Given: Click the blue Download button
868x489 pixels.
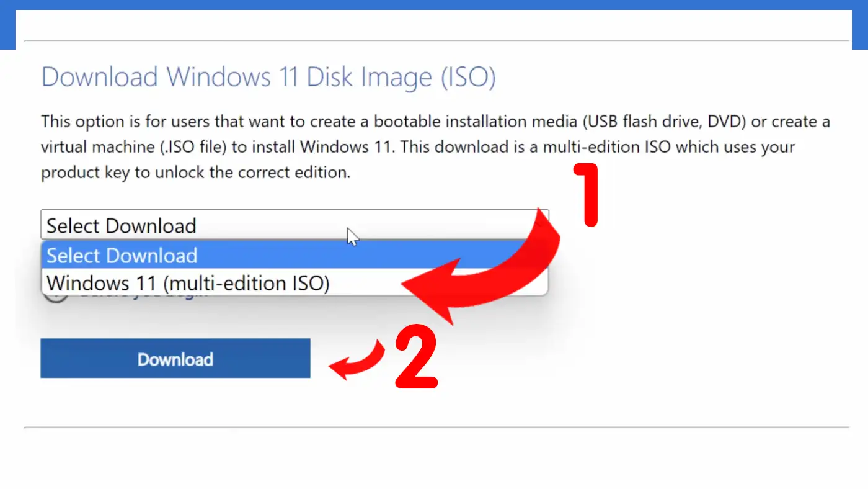Looking at the screenshot, I should coord(175,358).
